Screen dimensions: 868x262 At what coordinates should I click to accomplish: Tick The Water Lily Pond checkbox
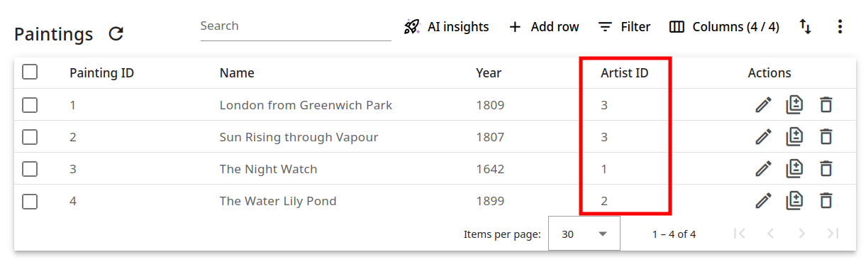point(30,201)
